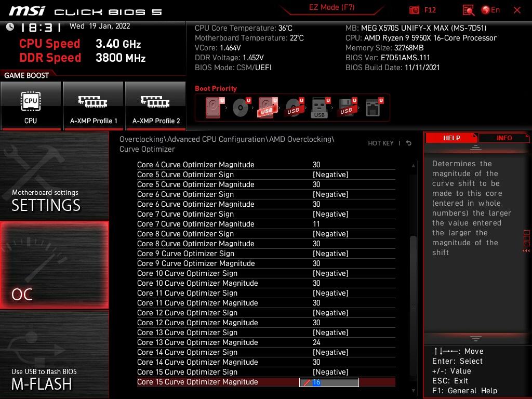Open Core 14 Curve Optimizer Sign dropdown
The height and width of the screenshot is (399, 532).
330,352
